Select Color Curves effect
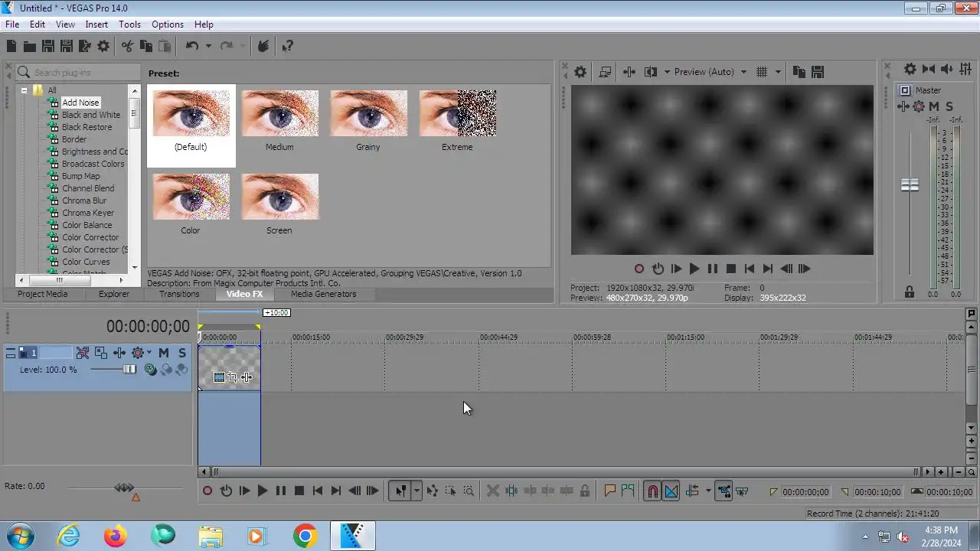This screenshot has width=980, height=551. point(86,262)
